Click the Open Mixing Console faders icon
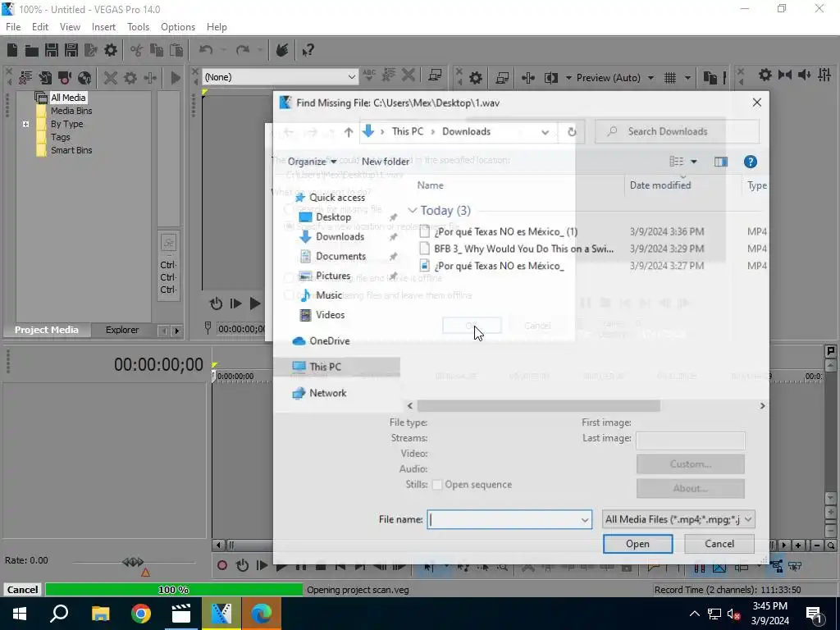Image resolution: width=840 pixels, height=630 pixels. coord(824,75)
